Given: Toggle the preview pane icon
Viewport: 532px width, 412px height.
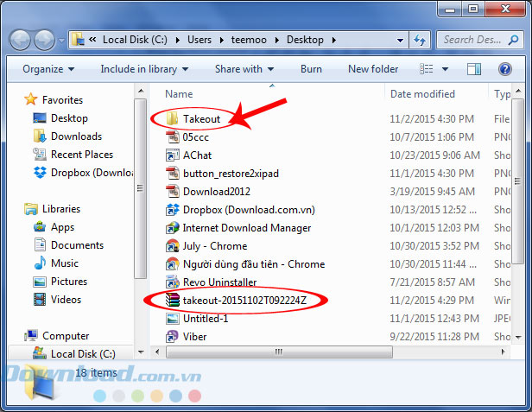Looking at the screenshot, I should pos(474,69).
